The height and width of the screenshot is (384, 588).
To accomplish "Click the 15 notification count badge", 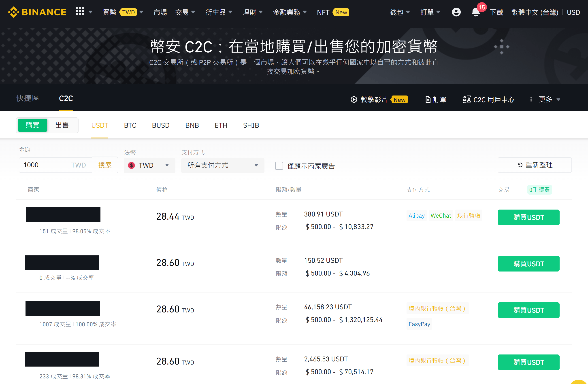I will (x=481, y=7).
